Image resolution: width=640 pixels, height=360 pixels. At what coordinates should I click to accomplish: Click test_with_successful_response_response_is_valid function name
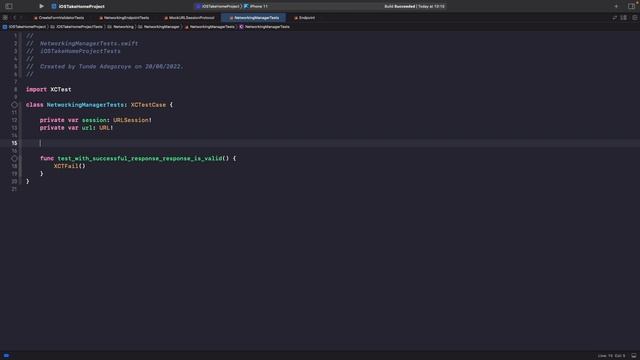coord(140,158)
